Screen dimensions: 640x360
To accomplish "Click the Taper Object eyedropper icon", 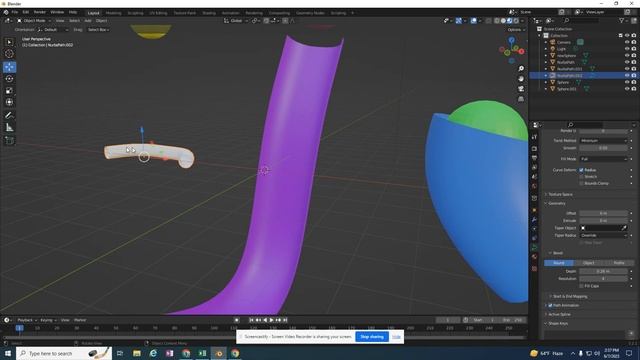I will pyautogui.click(x=624, y=228).
